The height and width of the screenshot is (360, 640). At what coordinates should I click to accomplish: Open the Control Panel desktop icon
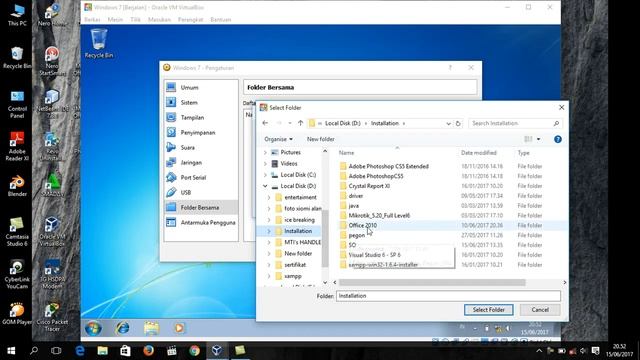(x=17, y=104)
